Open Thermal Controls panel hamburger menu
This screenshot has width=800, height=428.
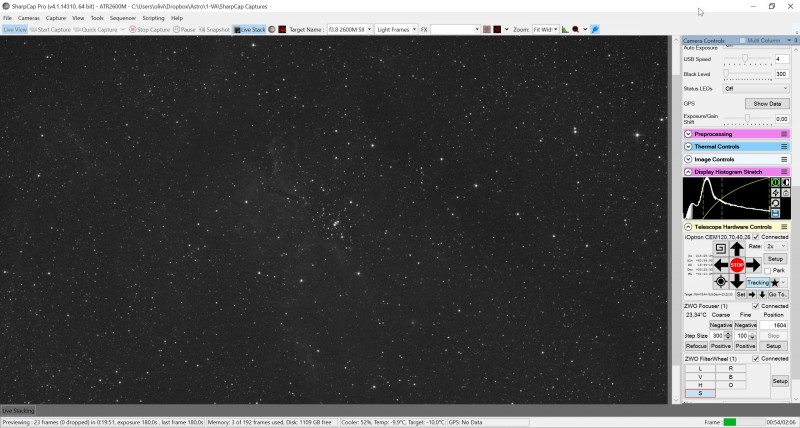[x=784, y=147]
